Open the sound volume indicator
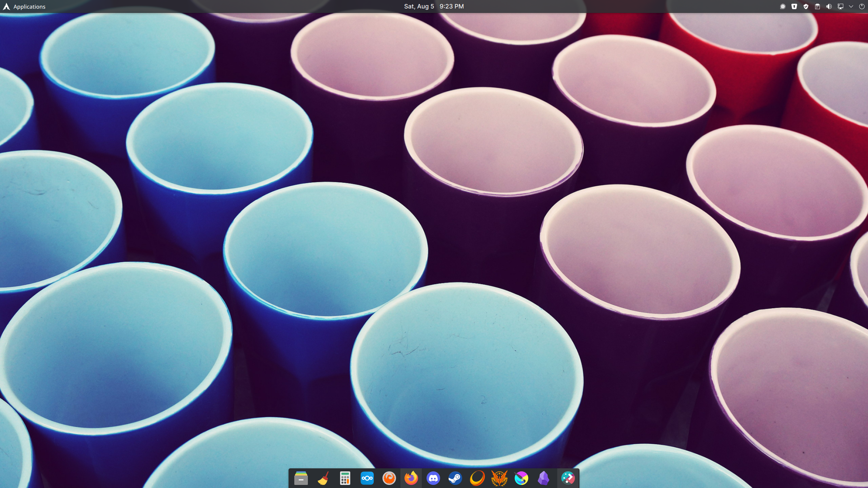The width and height of the screenshot is (868, 488). tap(829, 6)
